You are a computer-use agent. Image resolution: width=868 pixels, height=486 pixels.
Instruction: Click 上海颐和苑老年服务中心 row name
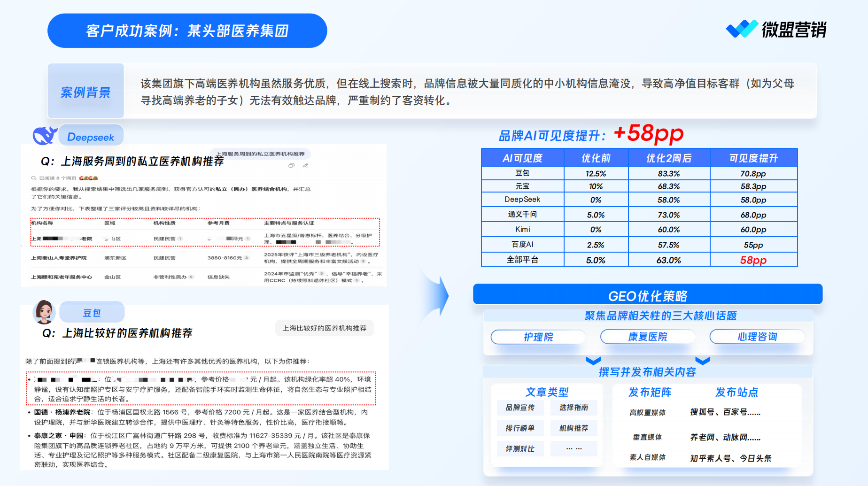point(62,277)
